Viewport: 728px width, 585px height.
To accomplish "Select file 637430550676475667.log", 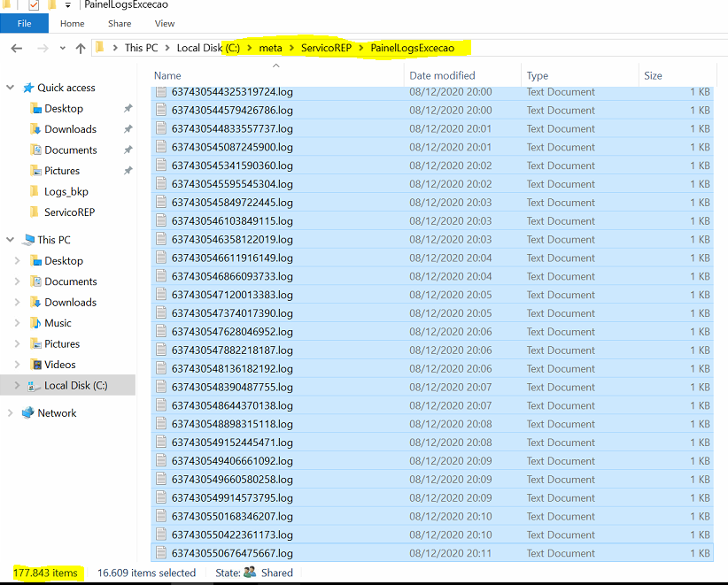I will coord(232,553).
